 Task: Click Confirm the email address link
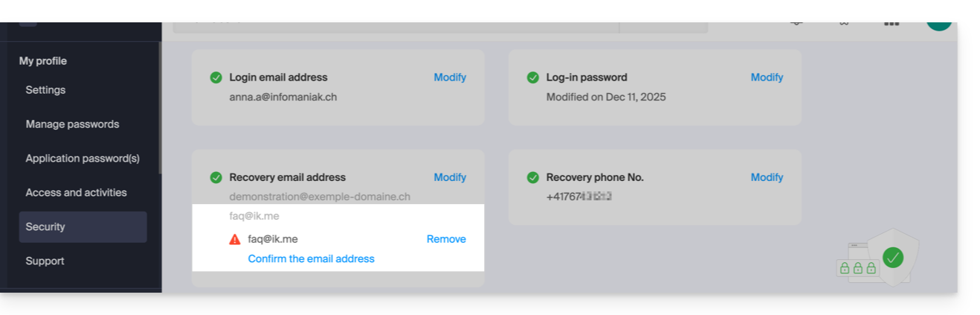coord(311,259)
